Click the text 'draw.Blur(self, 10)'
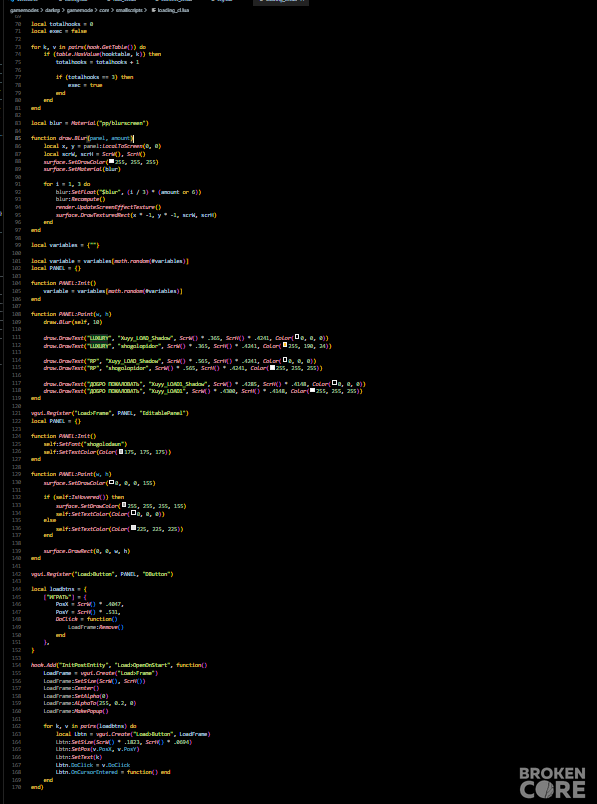Screen dimensions: 597x804 coord(73,322)
